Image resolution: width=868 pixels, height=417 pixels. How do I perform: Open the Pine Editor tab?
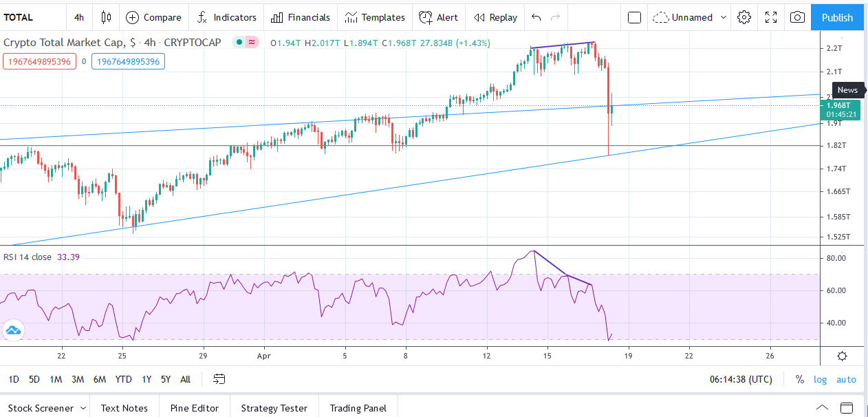195,408
